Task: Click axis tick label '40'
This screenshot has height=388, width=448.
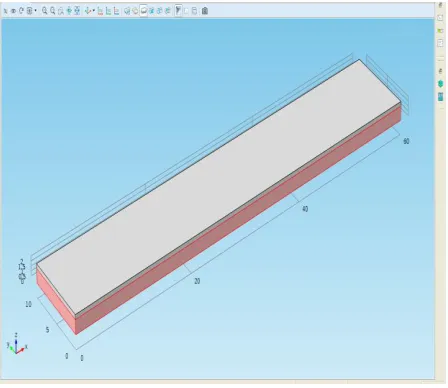Action: (x=305, y=209)
